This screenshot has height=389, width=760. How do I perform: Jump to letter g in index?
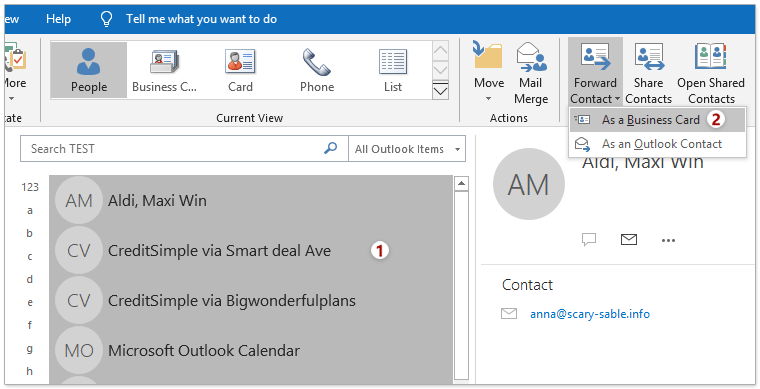click(x=30, y=348)
